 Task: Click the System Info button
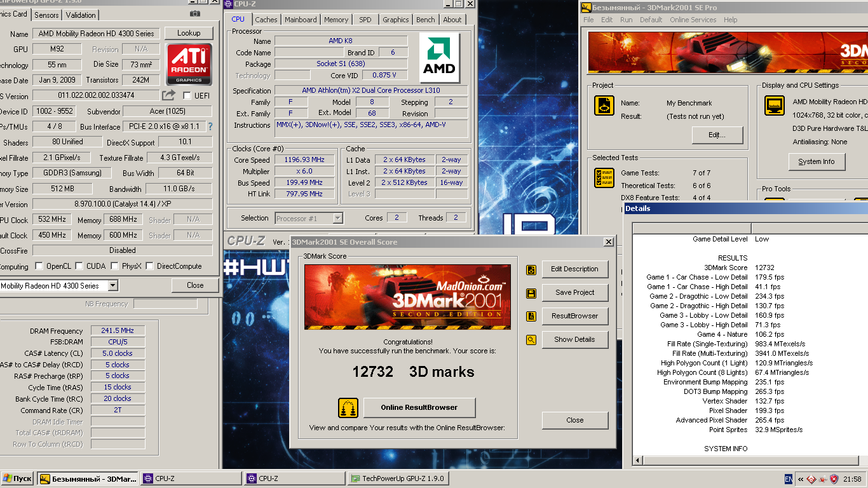click(817, 162)
